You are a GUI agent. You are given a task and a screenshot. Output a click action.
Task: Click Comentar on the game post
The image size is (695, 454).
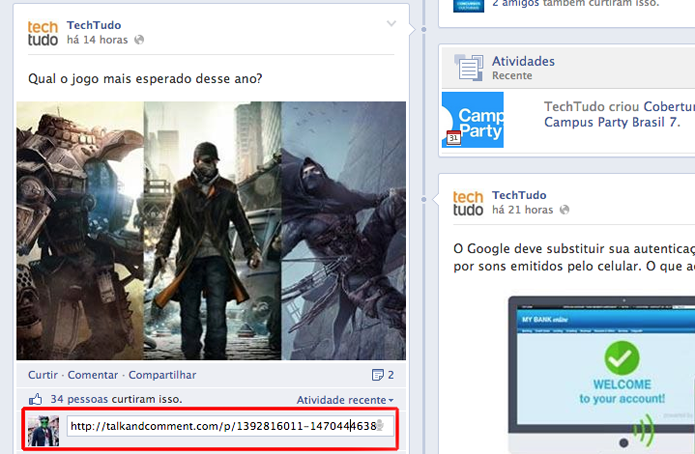click(x=93, y=375)
